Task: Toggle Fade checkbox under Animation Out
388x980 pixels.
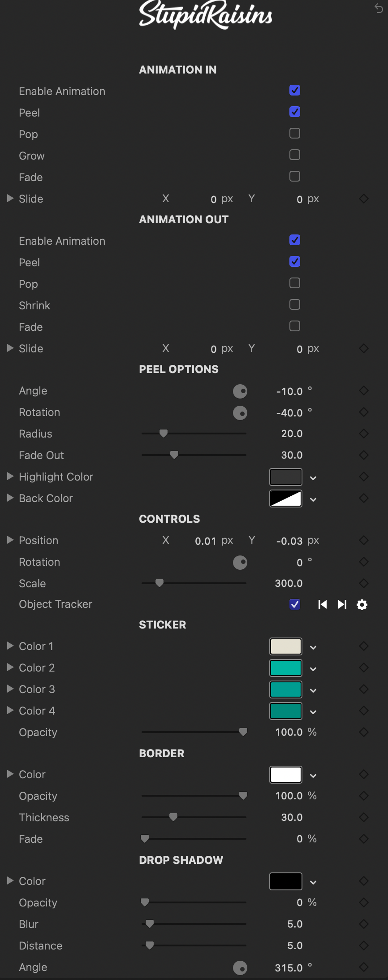Action: (x=295, y=326)
